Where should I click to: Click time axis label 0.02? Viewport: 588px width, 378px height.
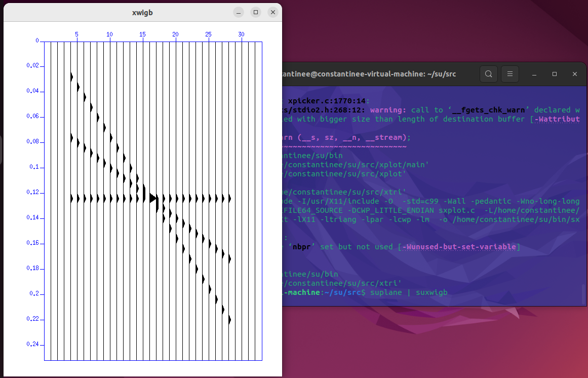pos(32,66)
